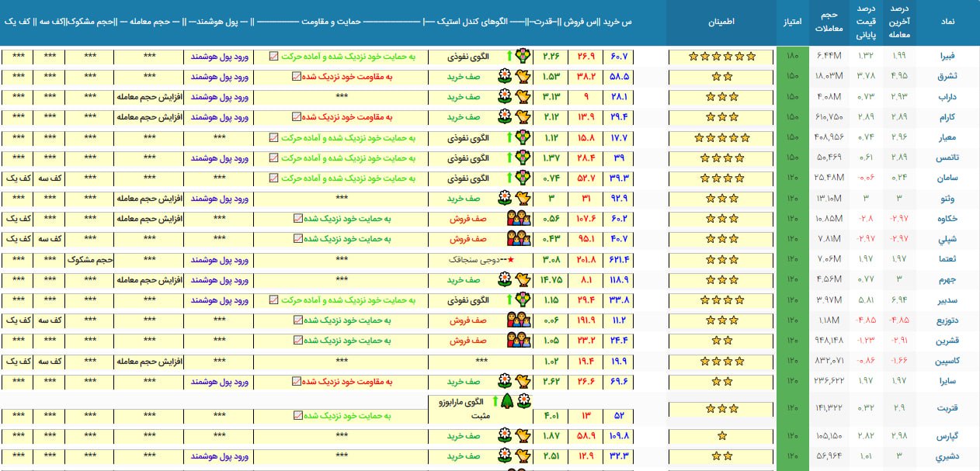Click the family icon in the خکاوه row
Viewport: 980px width, 471px height.
[518, 219]
